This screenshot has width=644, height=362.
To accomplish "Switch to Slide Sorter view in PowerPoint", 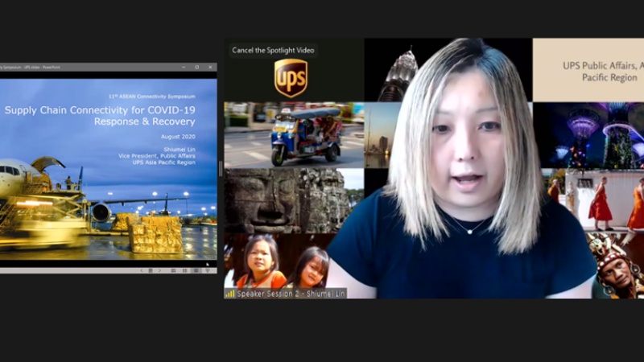I will point(184,270).
